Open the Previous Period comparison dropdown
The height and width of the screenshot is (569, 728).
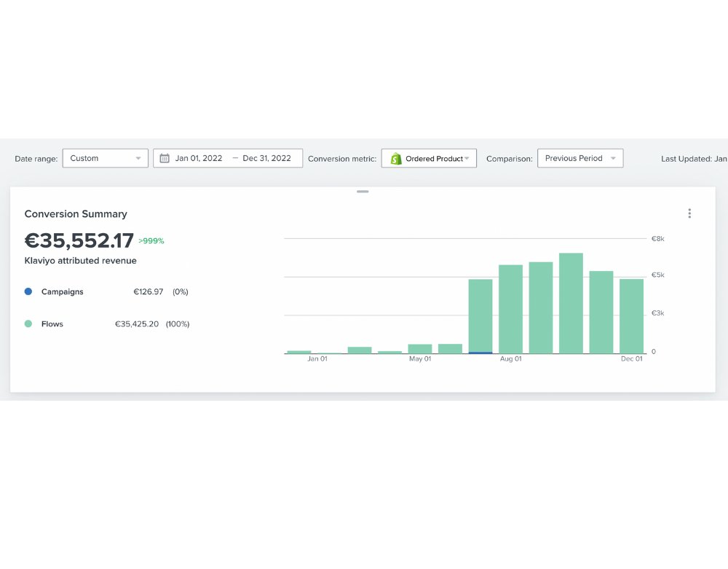pos(580,158)
